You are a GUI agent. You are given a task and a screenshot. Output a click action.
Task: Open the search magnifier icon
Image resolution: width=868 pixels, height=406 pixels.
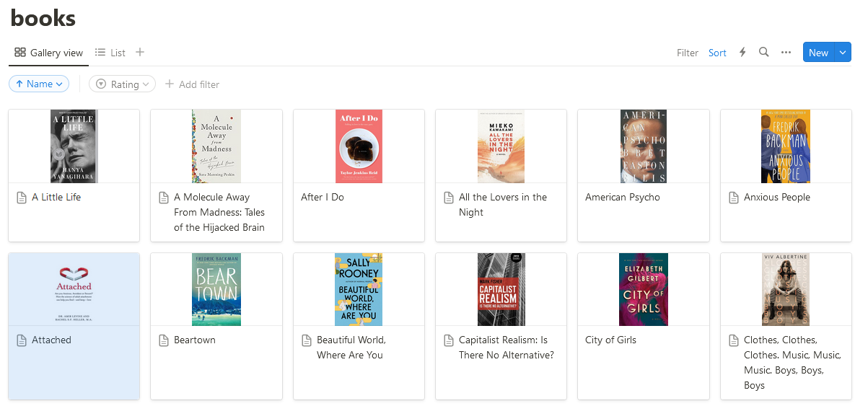[x=763, y=53]
